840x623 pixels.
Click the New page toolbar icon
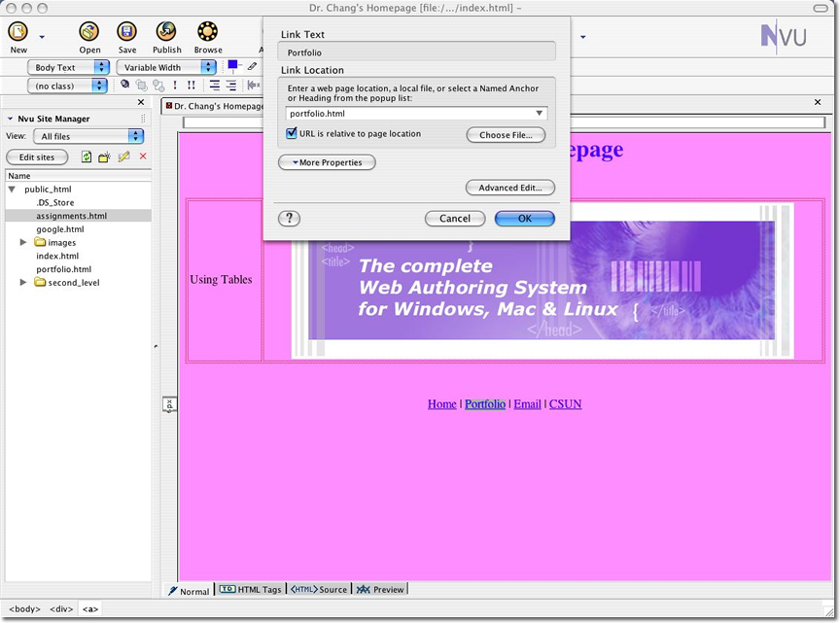(x=17, y=32)
